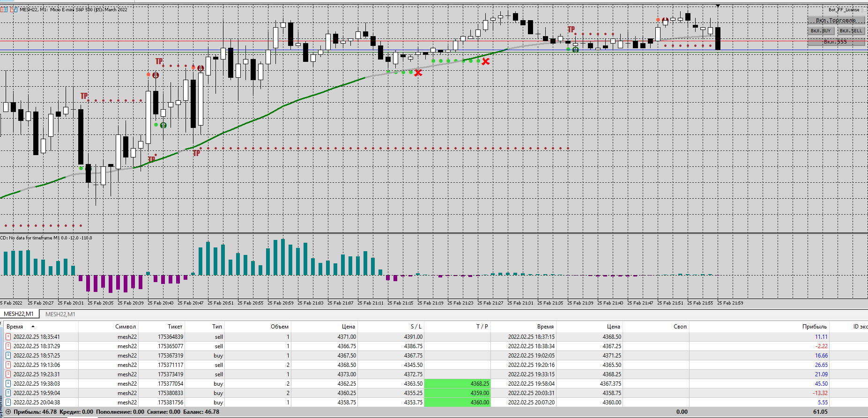This screenshot has height=418, width=868.
Task: Click the sell deal icon for ticket 175373419
Action: click(x=8, y=374)
